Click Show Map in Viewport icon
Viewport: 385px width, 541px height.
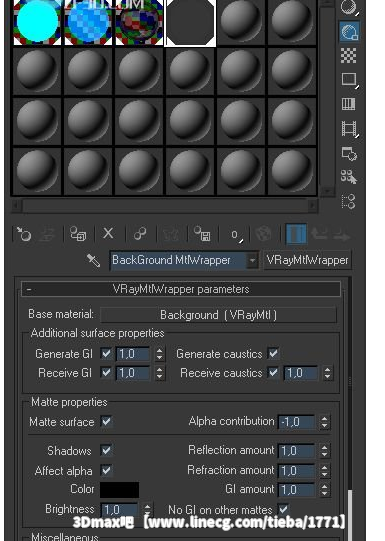point(263,234)
